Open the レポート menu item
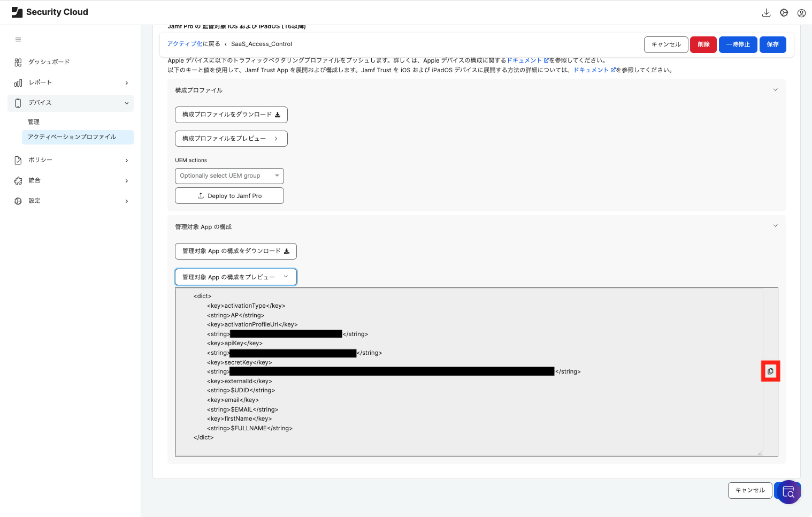This screenshot has height=517, width=812. [71, 82]
